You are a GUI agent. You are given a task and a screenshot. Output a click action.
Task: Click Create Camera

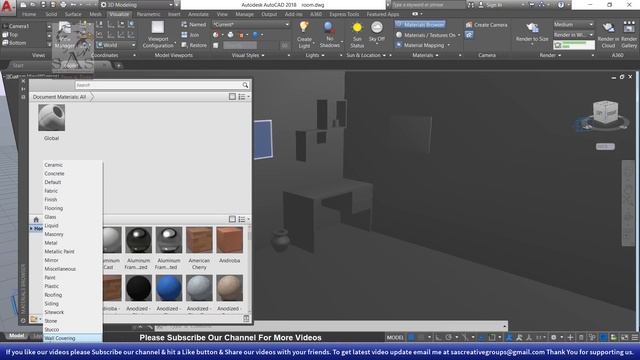pyautogui.click(x=487, y=25)
